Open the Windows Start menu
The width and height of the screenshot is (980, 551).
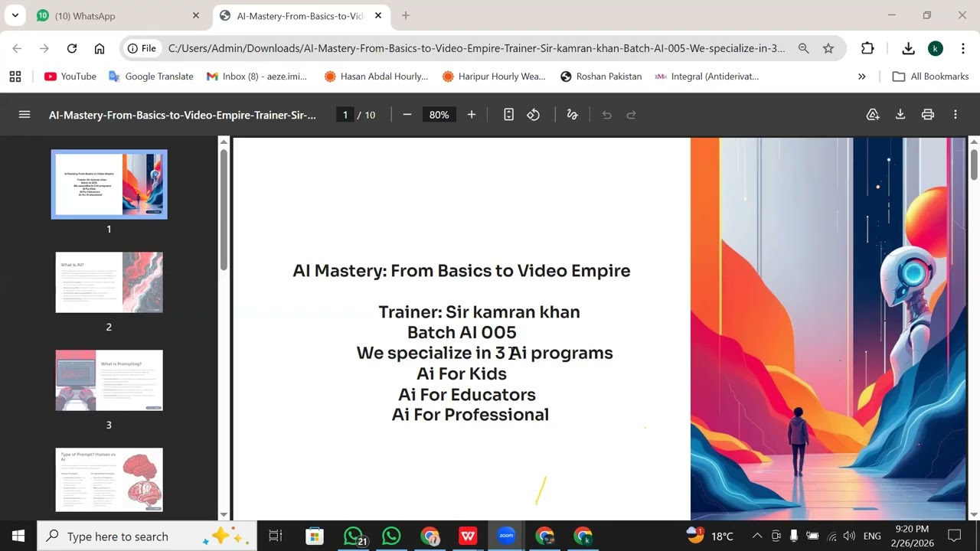[x=18, y=536]
